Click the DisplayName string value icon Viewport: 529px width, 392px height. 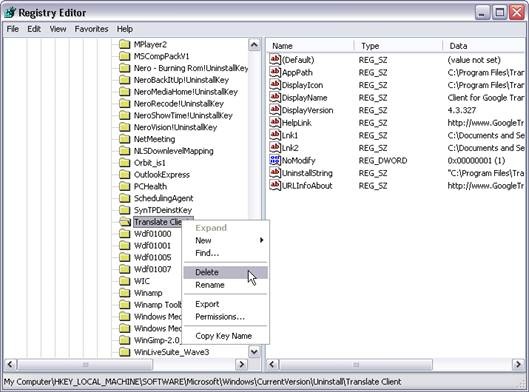tap(275, 97)
